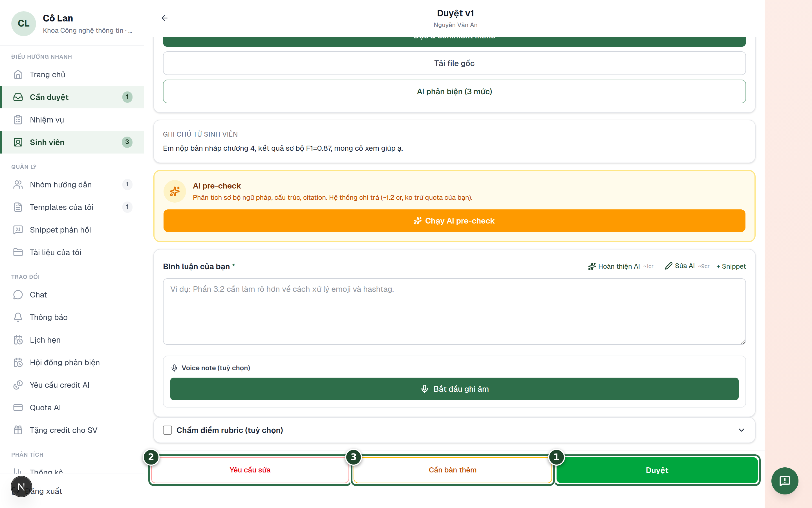This screenshot has width=812, height=508.
Task: Click the Yêu cầu sửa button
Action: tap(250, 470)
